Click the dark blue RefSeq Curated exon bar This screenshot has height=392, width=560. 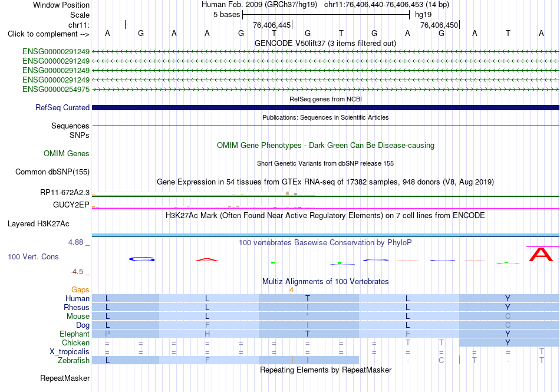tap(325, 107)
